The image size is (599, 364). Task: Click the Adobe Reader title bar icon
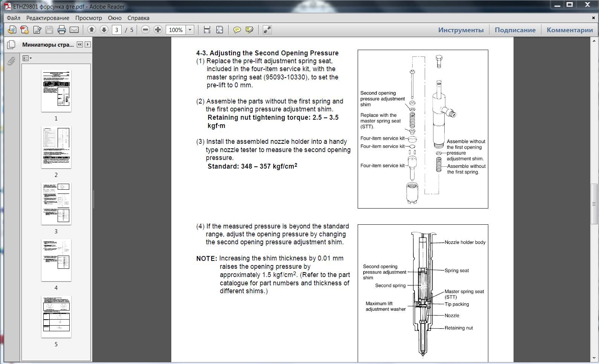pos(7,6)
